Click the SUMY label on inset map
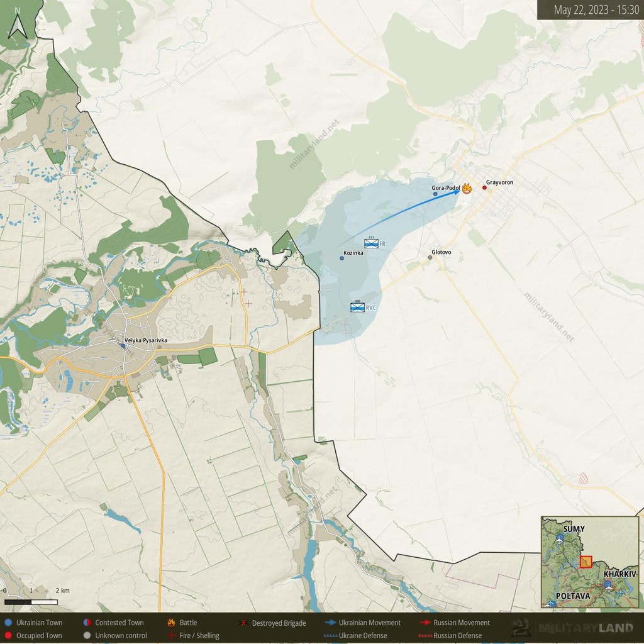The height and width of the screenshot is (644, 644). coord(574,529)
